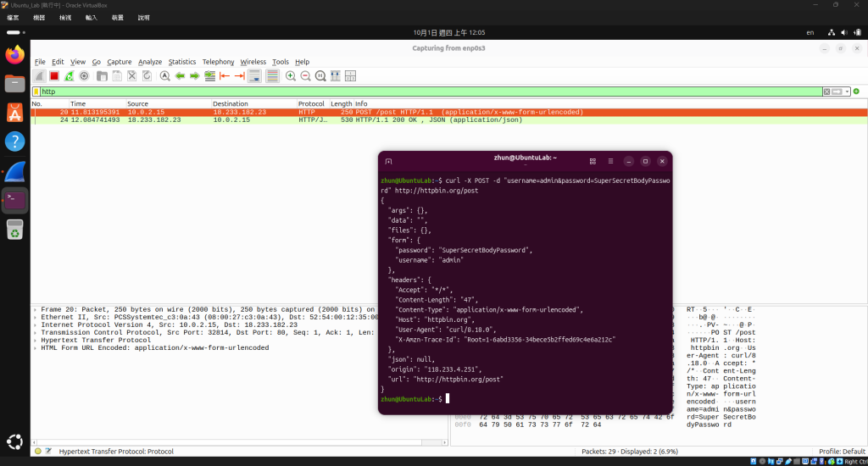Close the capture file icon
The height and width of the screenshot is (466, 868).
pyautogui.click(x=131, y=75)
